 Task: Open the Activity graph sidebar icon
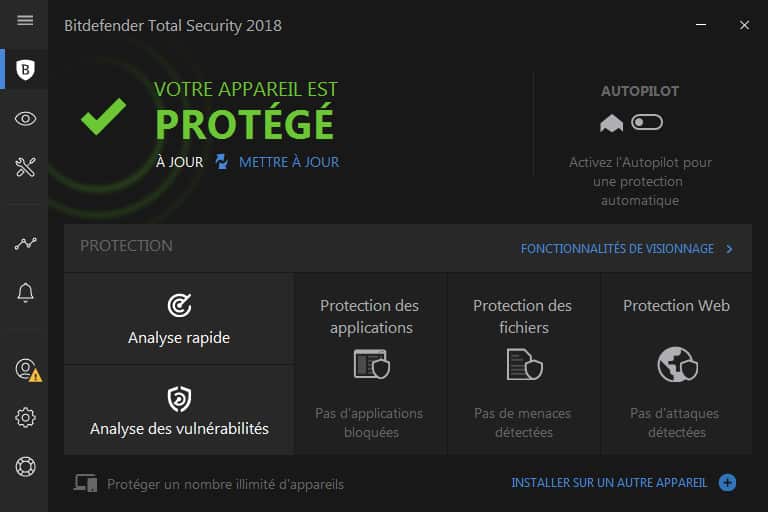click(x=25, y=243)
